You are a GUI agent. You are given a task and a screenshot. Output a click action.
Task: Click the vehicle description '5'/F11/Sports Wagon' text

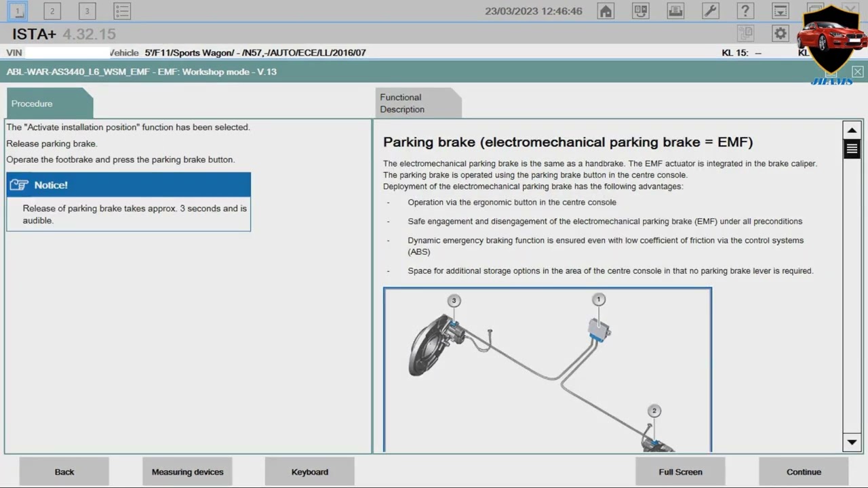[255, 53]
